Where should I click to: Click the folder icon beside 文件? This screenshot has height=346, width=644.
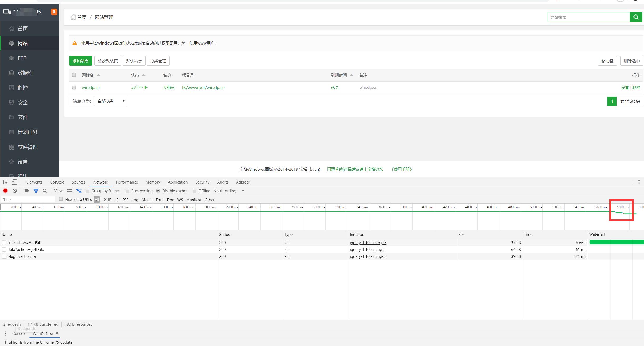click(12, 117)
